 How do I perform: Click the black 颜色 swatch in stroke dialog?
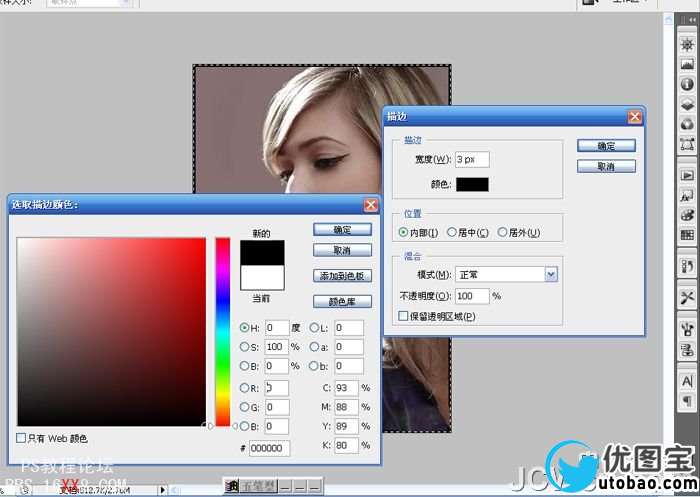tap(472, 184)
